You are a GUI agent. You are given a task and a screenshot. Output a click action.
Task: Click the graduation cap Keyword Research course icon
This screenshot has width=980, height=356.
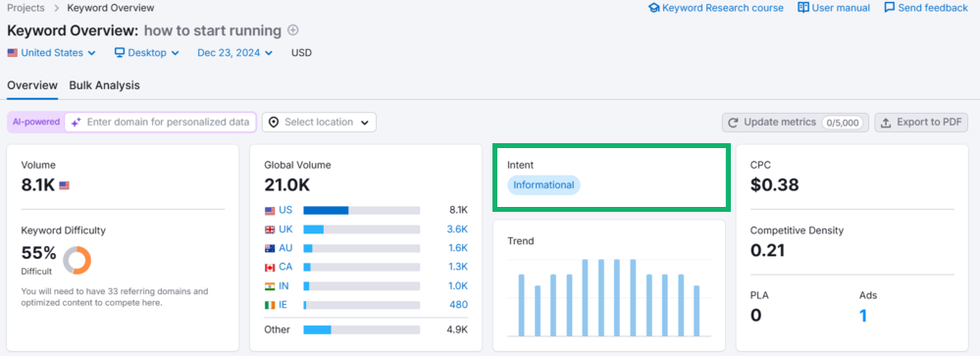point(653,8)
